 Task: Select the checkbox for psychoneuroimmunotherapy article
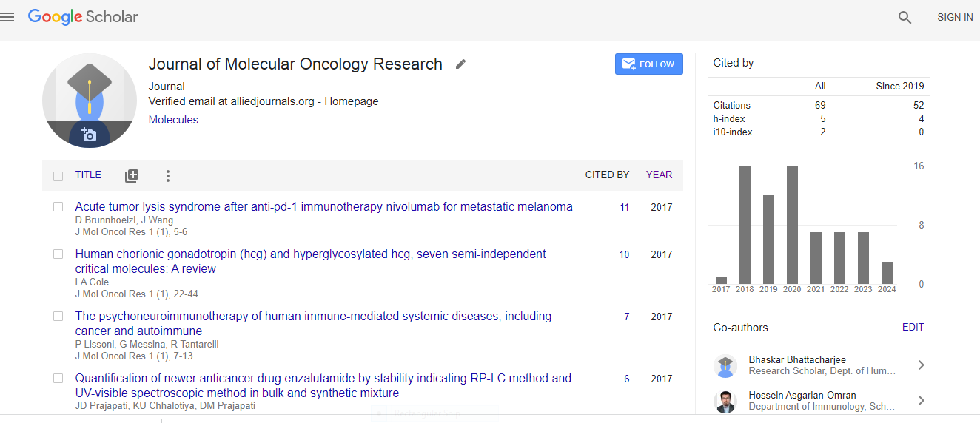point(58,317)
